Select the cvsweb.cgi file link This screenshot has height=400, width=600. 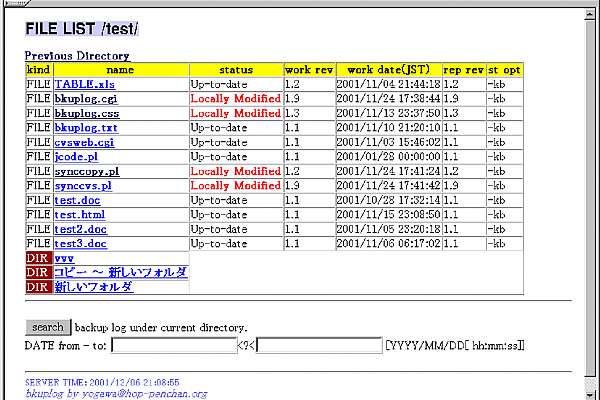[x=85, y=143]
